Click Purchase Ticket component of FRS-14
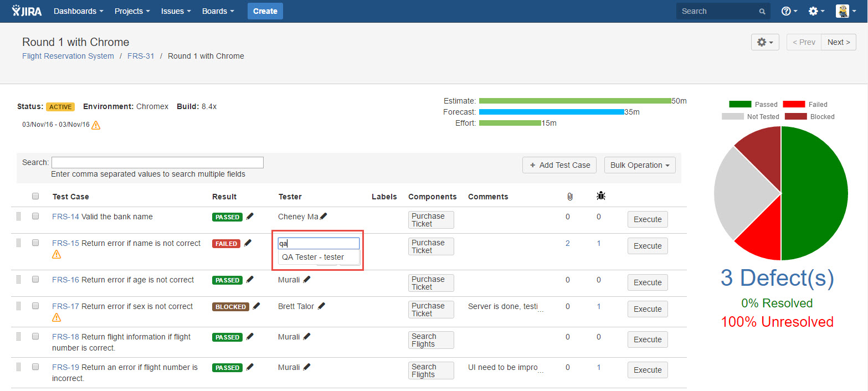 [x=431, y=220]
